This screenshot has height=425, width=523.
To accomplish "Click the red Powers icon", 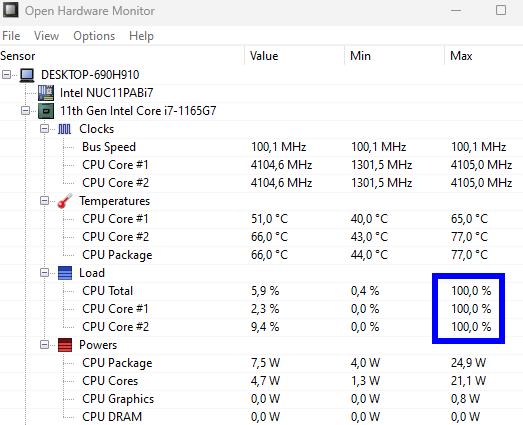I will click(x=65, y=345).
